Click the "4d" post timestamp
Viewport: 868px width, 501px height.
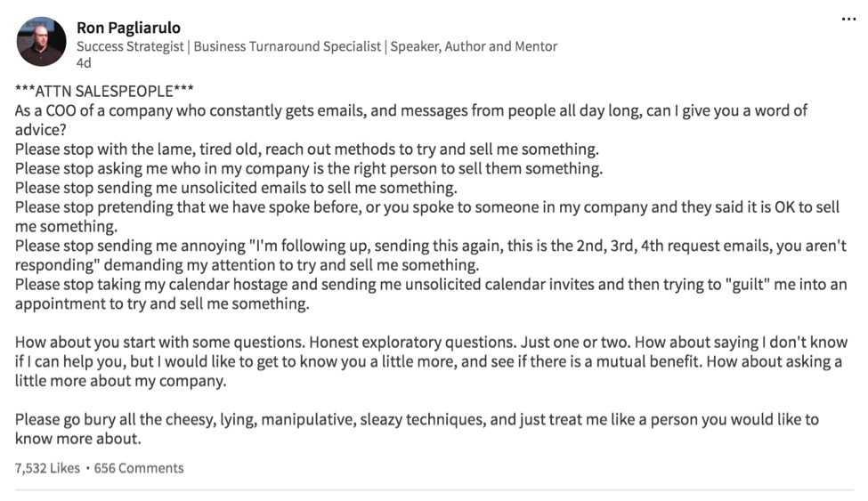(84, 64)
